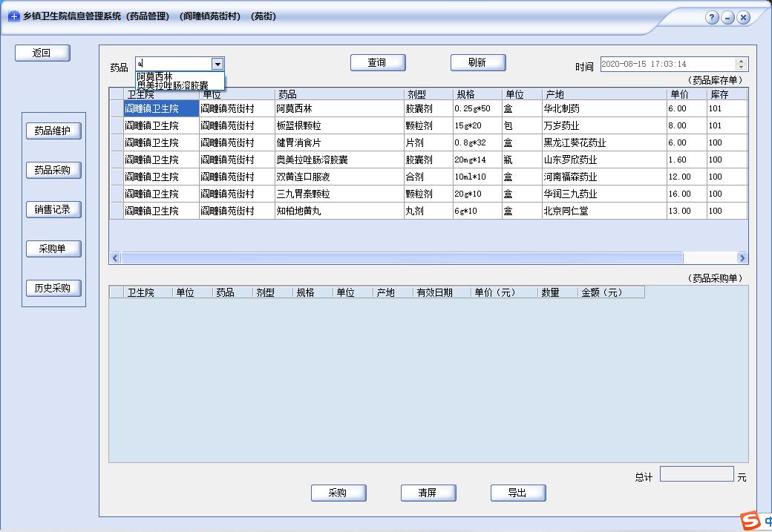Open 采购单 from the sidebar

click(x=53, y=249)
